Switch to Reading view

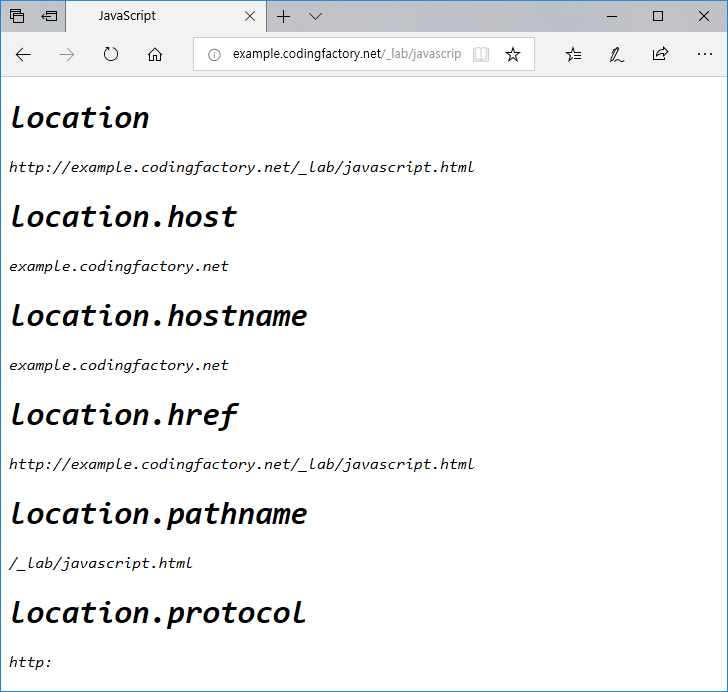481,54
